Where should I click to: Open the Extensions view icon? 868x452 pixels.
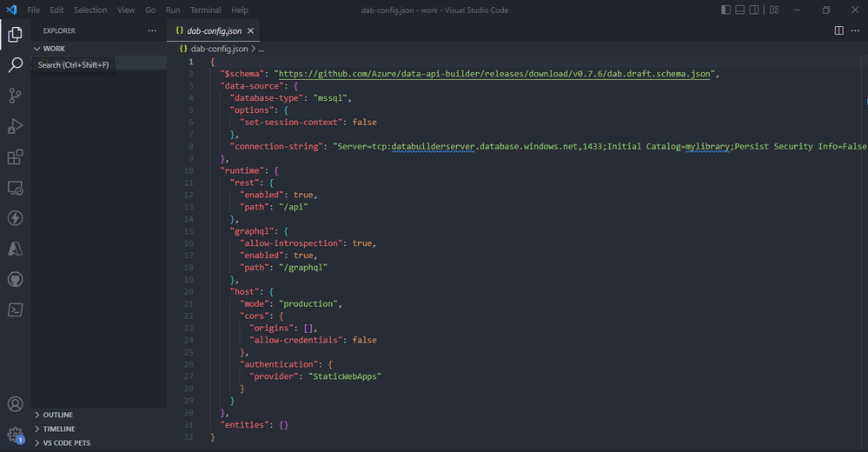(15, 157)
